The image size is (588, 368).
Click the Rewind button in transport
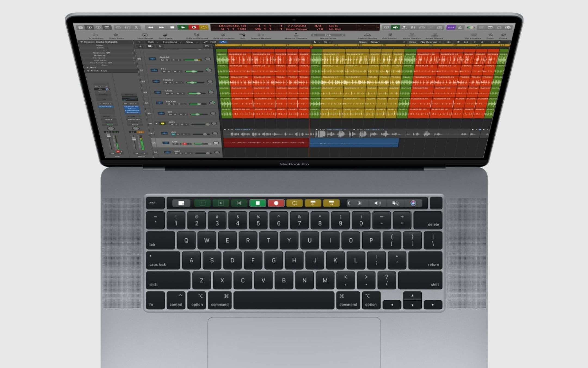pyautogui.click(x=150, y=27)
